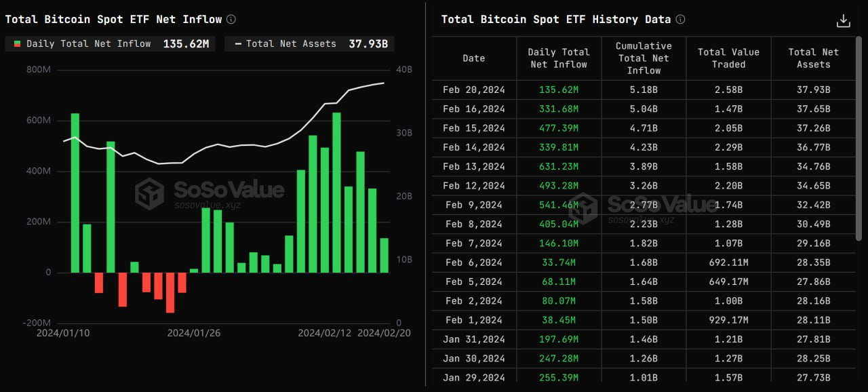This screenshot has width=868, height=392.
Task: Click the green-red Daily Inflow legend swatch
Action: [16, 44]
